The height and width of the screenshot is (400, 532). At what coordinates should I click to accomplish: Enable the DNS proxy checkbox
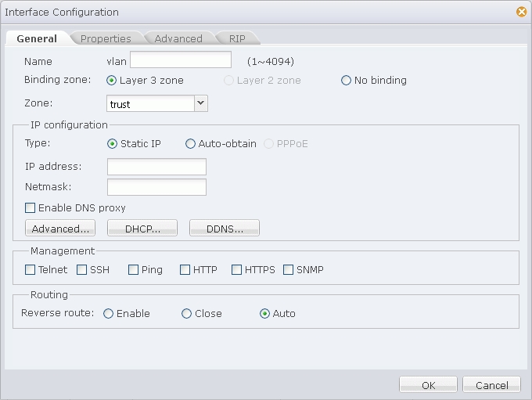pos(31,207)
